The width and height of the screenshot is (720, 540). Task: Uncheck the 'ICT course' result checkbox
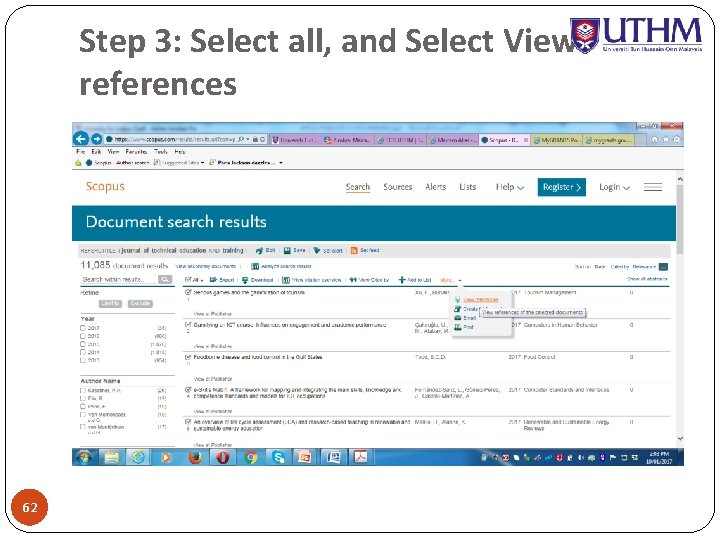tap(188, 325)
